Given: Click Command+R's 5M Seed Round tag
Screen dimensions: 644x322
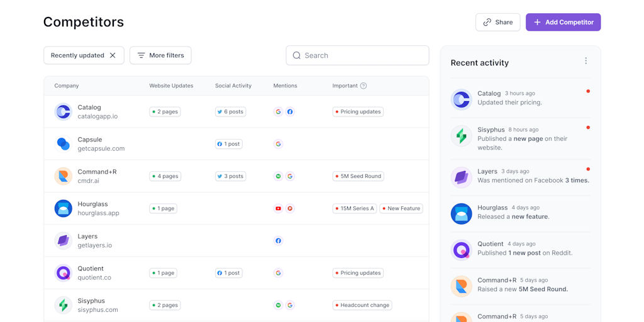Looking at the screenshot, I should pos(358,176).
